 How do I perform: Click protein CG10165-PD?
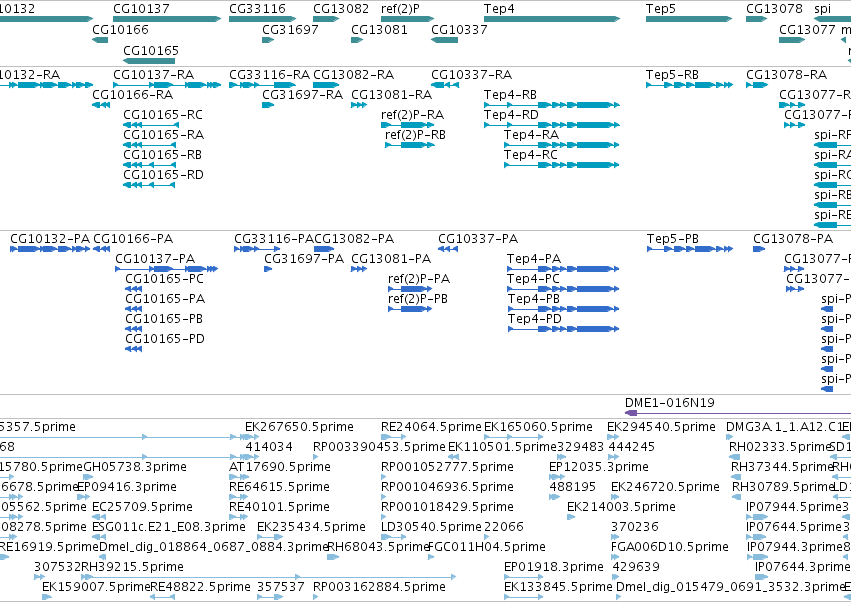165,339
